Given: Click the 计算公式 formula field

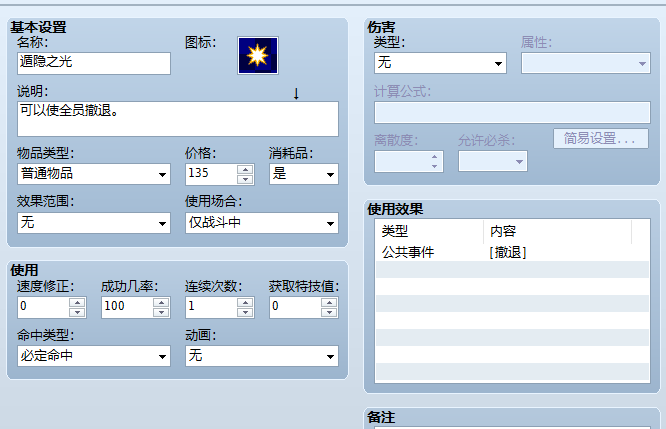Looking at the screenshot, I should [512, 113].
